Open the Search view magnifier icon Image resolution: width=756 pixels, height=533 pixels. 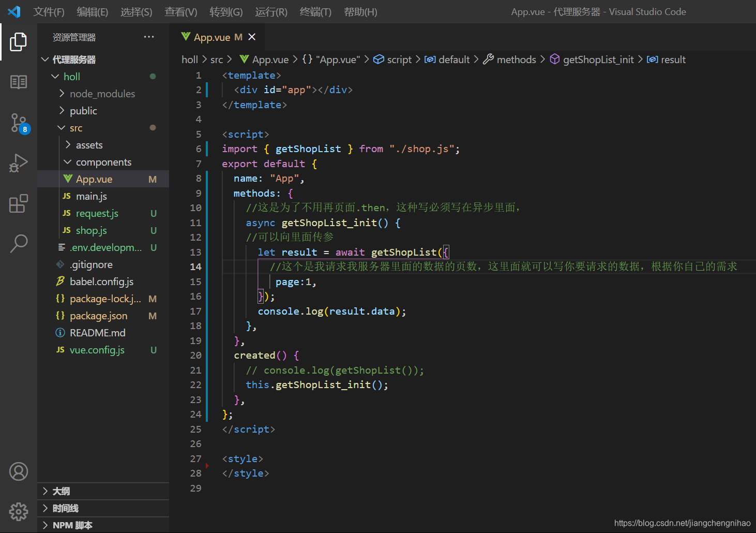coord(19,243)
